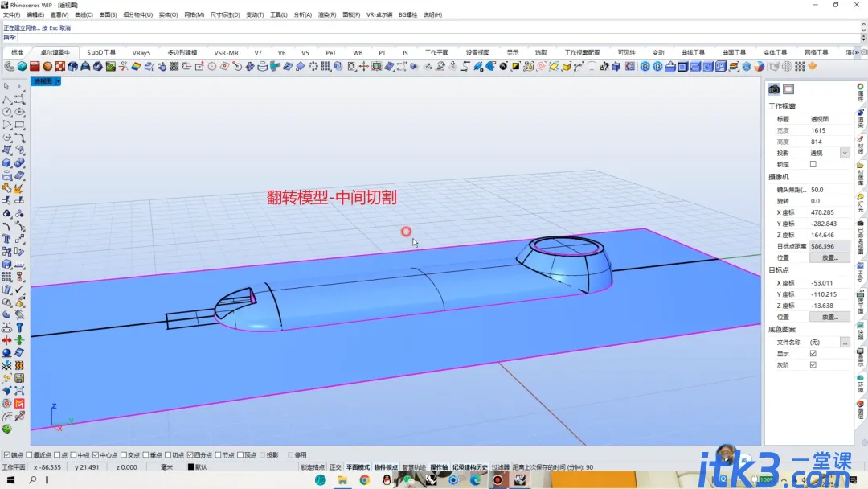Click the target point 位置 放置 button

[x=829, y=318]
